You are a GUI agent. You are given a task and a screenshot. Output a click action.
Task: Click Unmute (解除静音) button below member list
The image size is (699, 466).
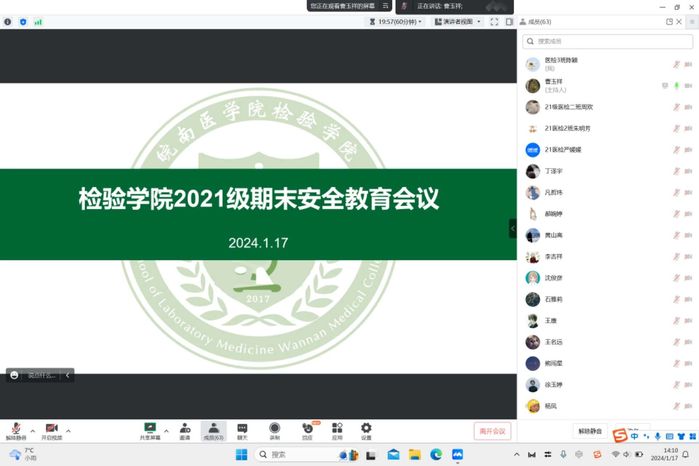(591, 431)
